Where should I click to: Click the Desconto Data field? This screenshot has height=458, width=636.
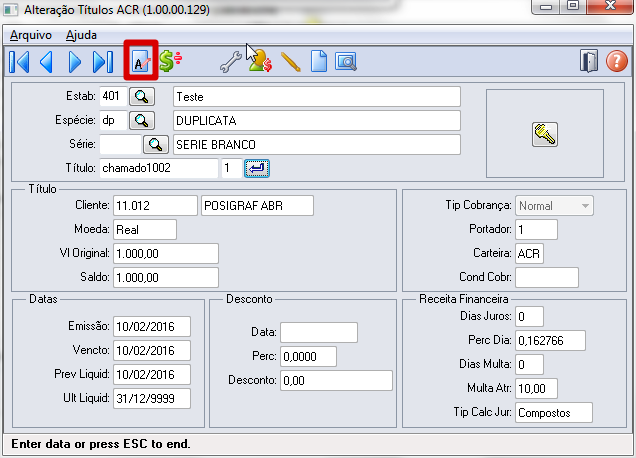(x=319, y=332)
